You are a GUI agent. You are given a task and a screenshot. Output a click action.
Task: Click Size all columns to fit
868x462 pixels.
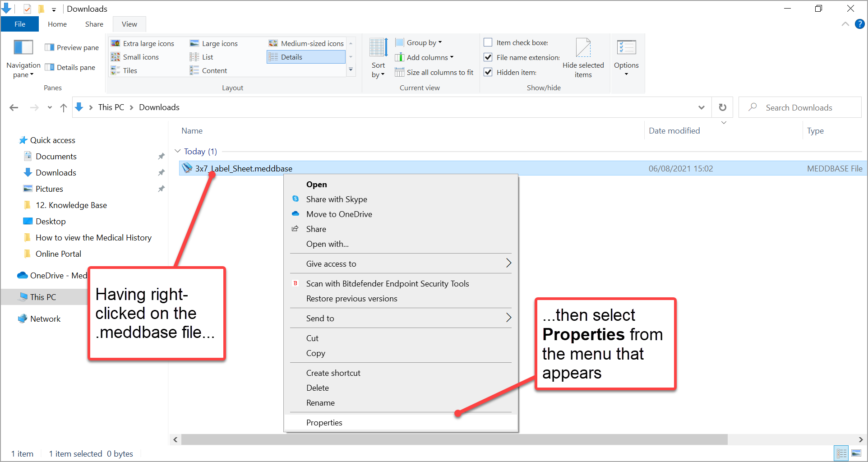(x=434, y=72)
